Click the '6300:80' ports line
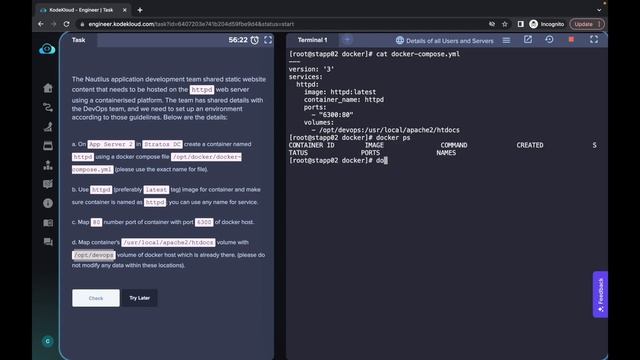The image size is (640, 360). point(332,115)
